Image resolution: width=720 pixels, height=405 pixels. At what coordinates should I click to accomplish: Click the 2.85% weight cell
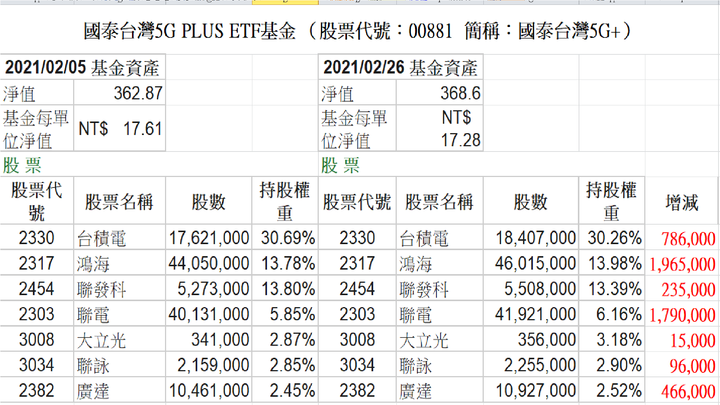tap(285, 365)
